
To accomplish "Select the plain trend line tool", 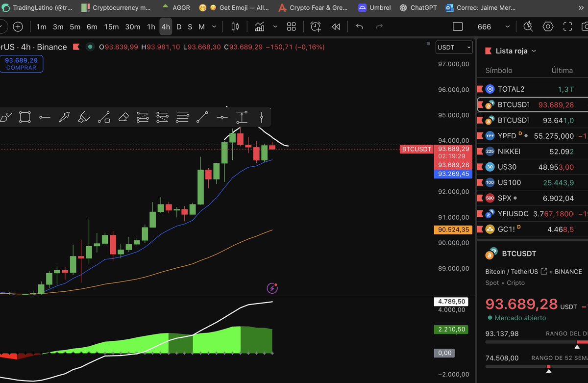I will pos(202,117).
